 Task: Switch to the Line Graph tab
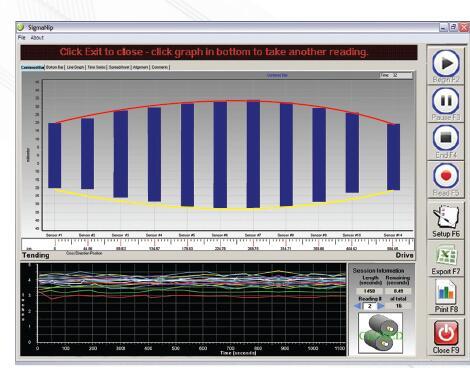pos(75,67)
